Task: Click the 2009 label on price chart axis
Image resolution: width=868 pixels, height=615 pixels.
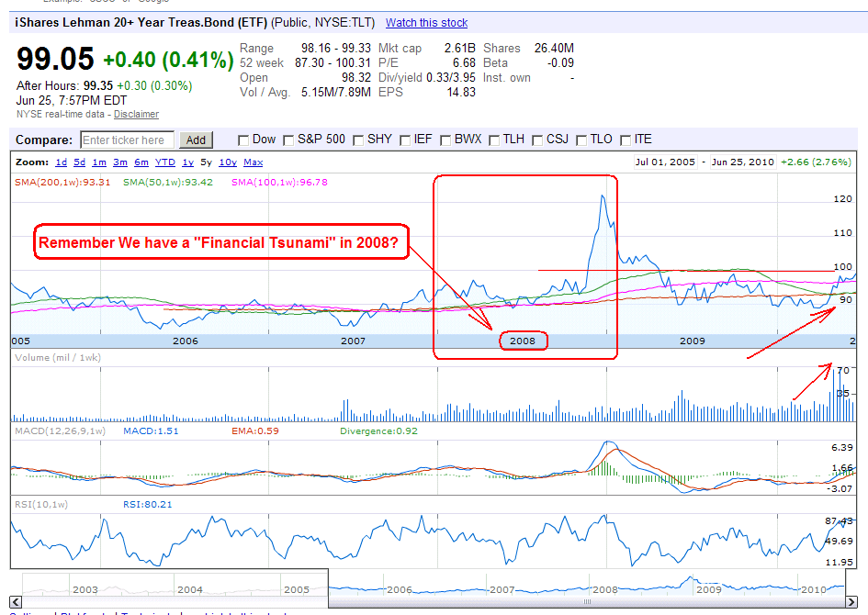Action: click(693, 341)
